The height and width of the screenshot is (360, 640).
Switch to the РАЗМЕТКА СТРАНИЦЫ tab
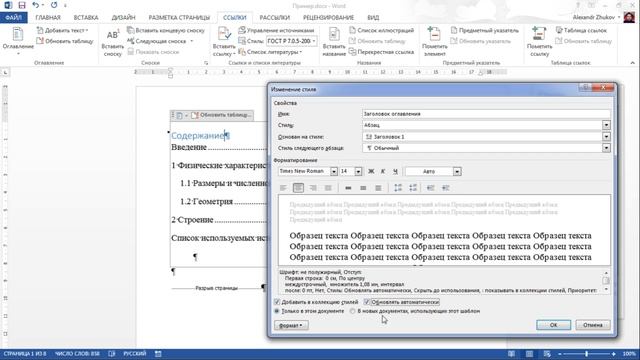pos(179,18)
